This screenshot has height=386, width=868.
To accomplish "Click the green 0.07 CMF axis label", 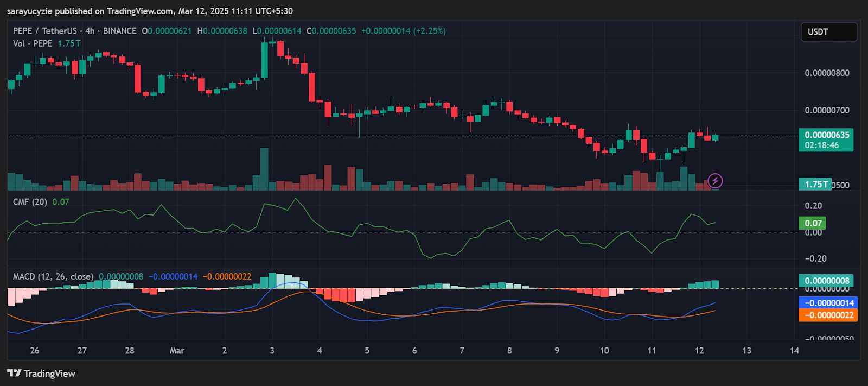I will [x=812, y=223].
